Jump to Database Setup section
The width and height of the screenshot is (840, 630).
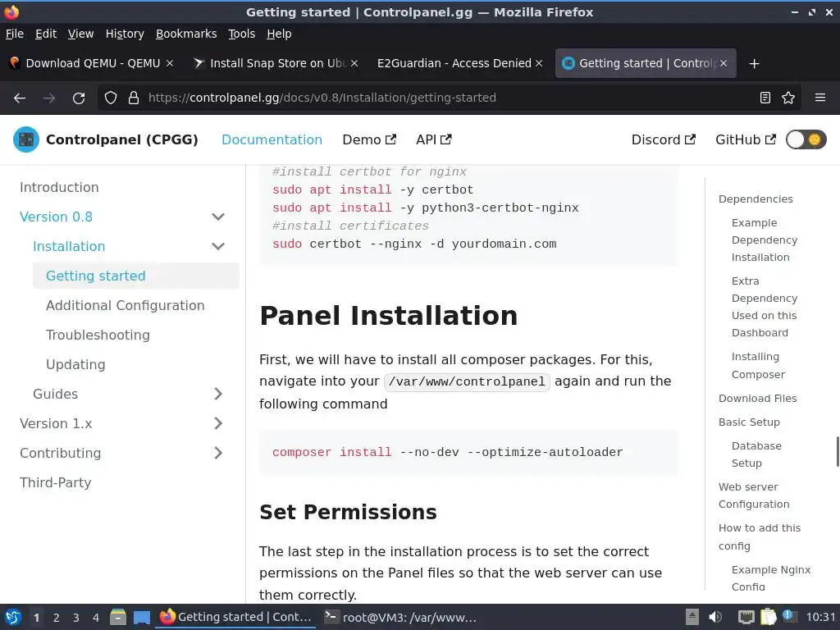click(x=756, y=454)
